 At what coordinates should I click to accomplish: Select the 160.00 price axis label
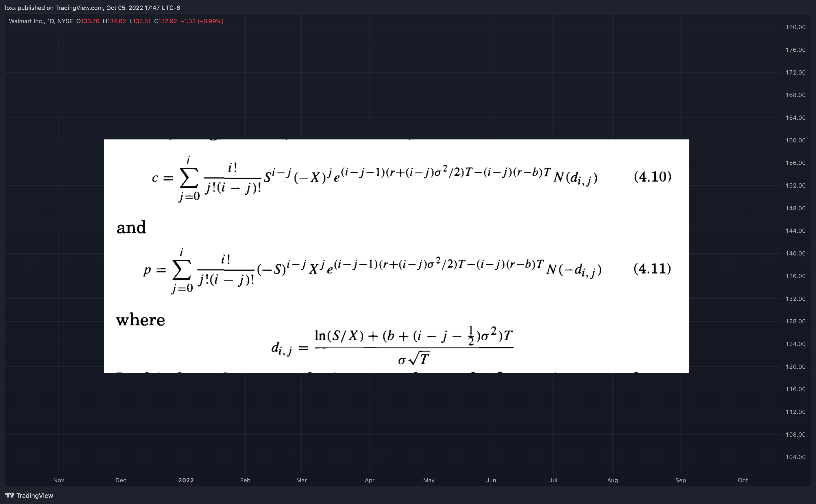(795, 140)
